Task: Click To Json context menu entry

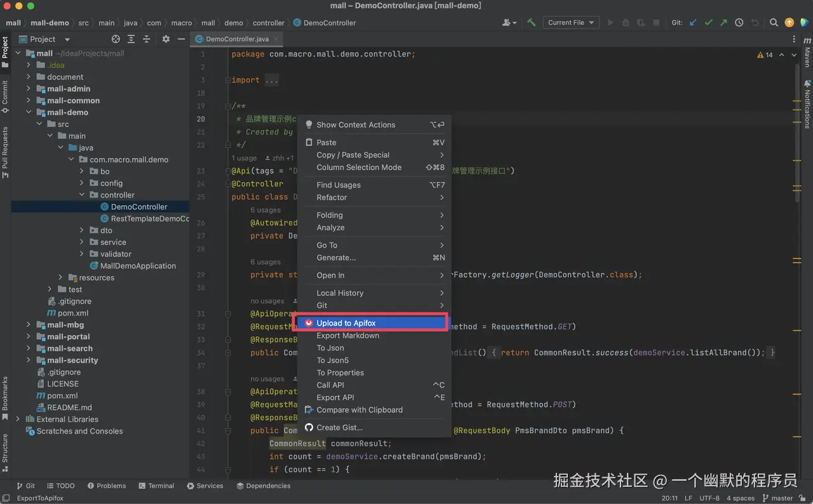Action: coord(374,348)
